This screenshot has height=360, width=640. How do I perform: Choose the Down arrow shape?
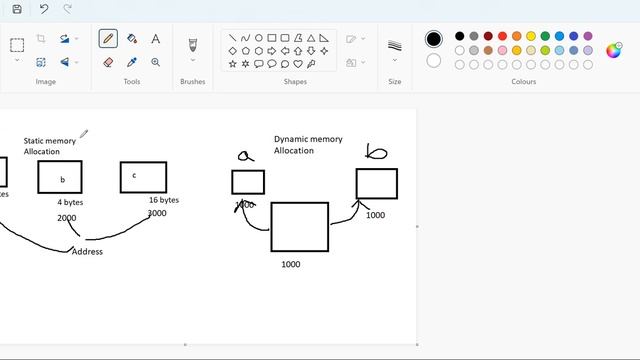pyautogui.click(x=311, y=51)
